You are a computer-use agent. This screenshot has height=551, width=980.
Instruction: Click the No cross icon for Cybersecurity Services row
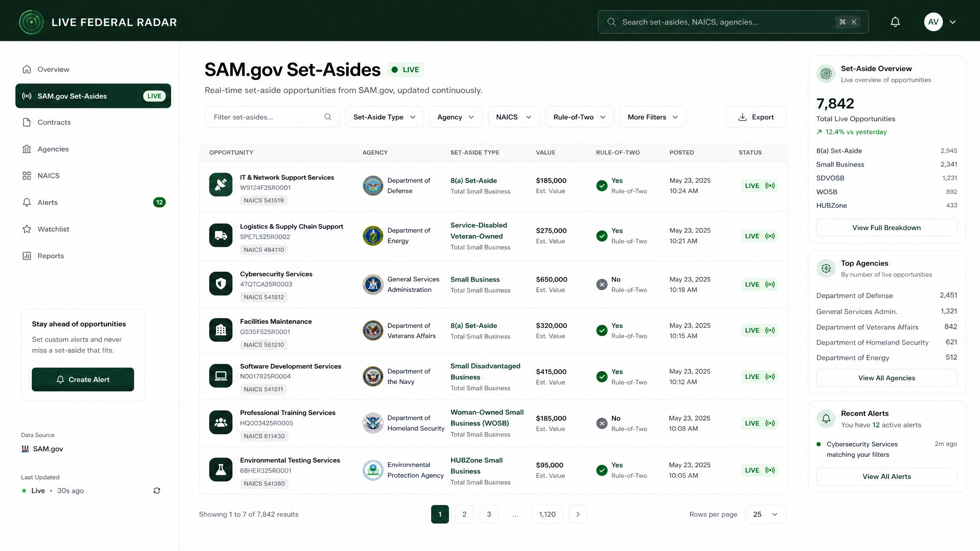602,284
